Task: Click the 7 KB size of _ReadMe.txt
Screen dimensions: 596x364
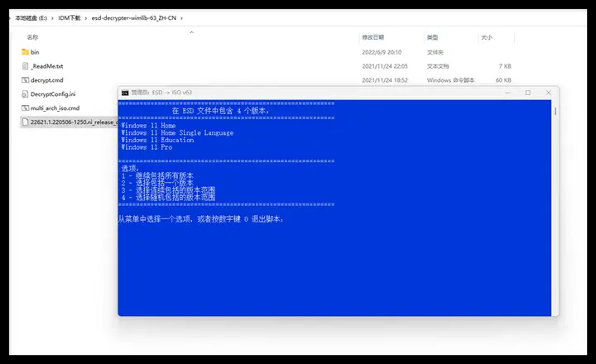Action: point(505,66)
